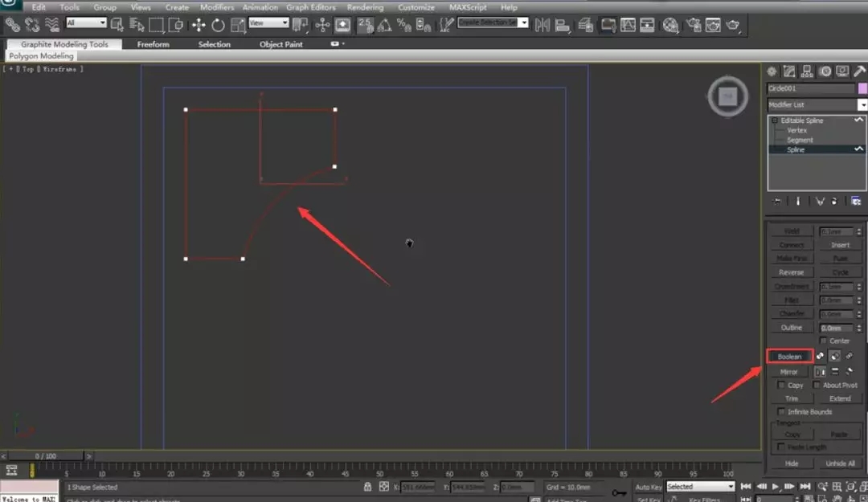This screenshot has height=502, width=868.
Task: Switch to the Object Paint tab
Action: [281, 44]
